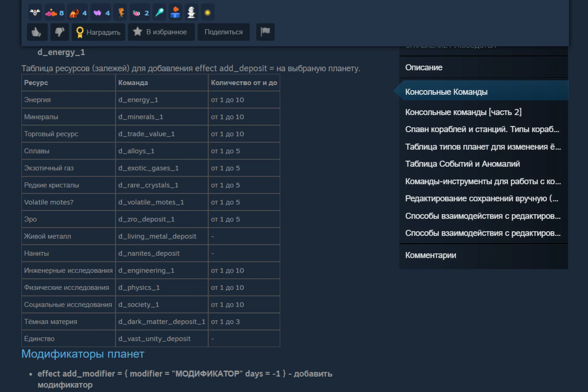This screenshot has height=392, width=588.
Task: Add guide to favorites with В избранное
Action: click(161, 32)
